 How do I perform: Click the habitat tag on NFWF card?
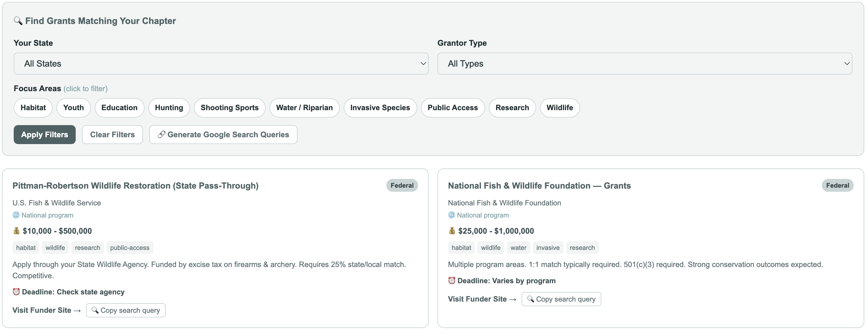coord(461,248)
